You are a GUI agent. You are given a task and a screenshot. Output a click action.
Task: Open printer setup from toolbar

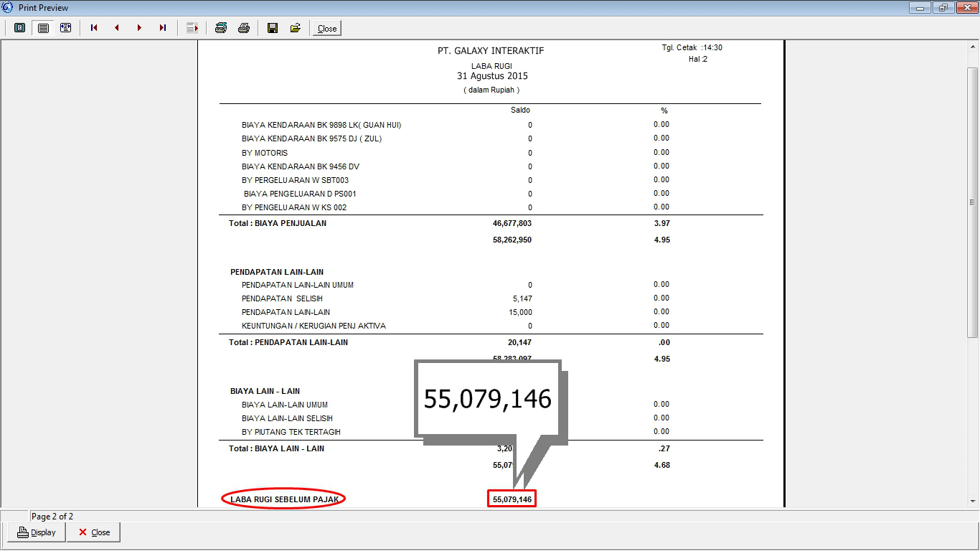click(221, 28)
